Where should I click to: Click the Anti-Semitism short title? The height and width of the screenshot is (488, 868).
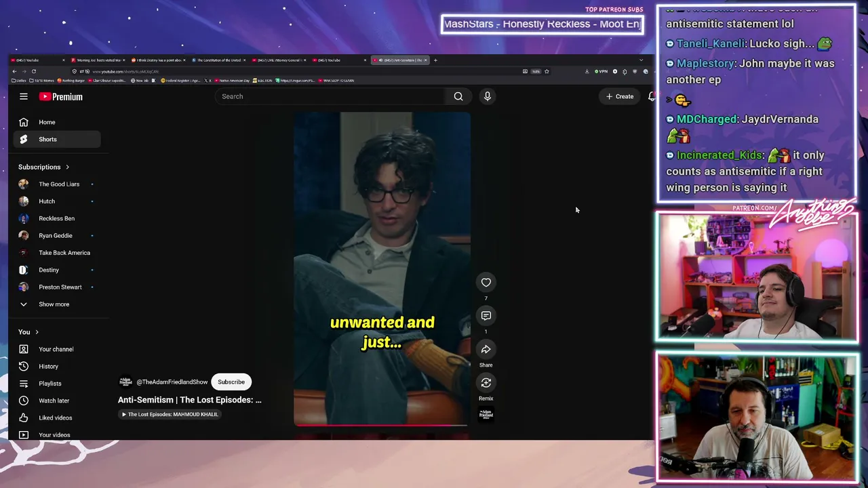pyautogui.click(x=190, y=400)
